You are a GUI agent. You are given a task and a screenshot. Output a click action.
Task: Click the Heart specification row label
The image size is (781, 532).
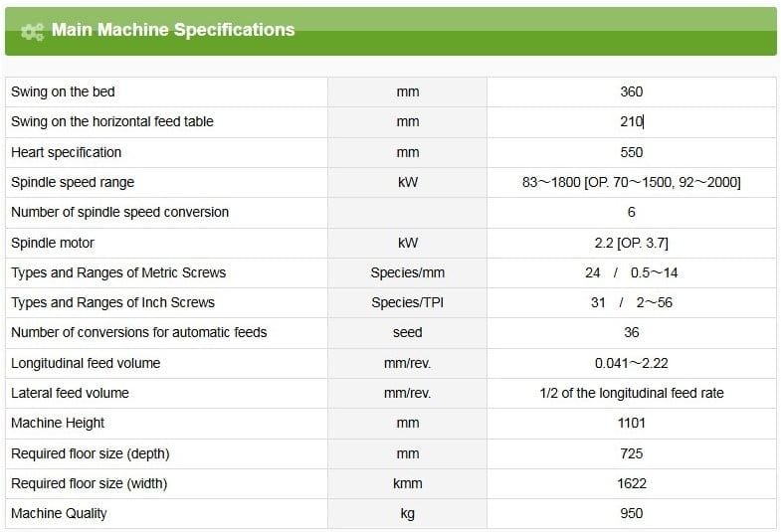[x=66, y=152]
